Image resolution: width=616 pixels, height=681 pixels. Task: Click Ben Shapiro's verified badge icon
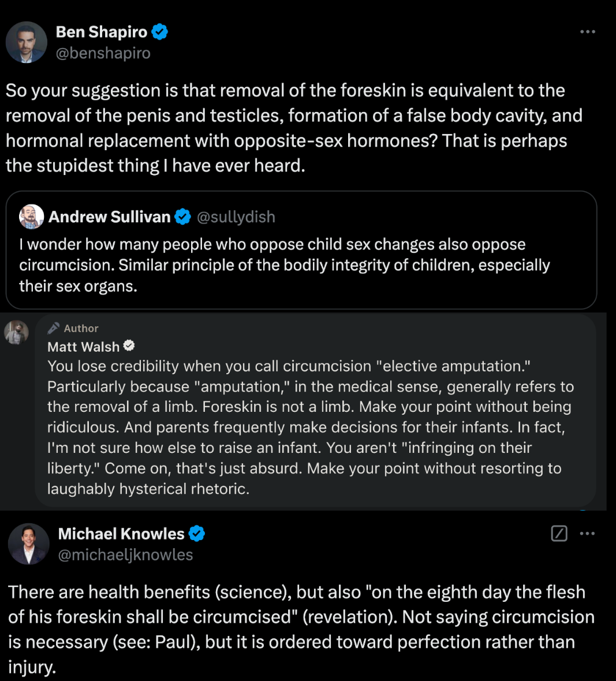pyautogui.click(x=160, y=32)
